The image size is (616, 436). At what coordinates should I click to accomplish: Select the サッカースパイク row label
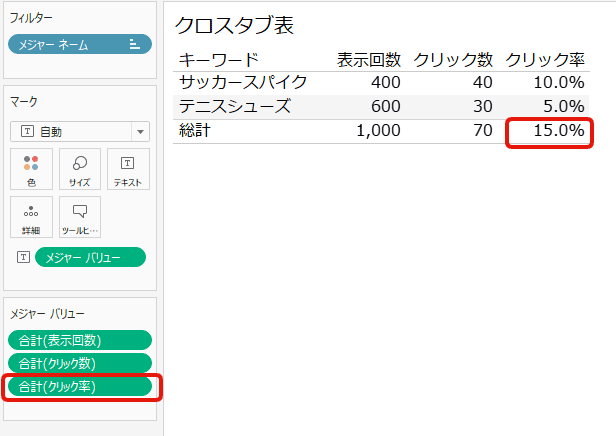(x=243, y=82)
